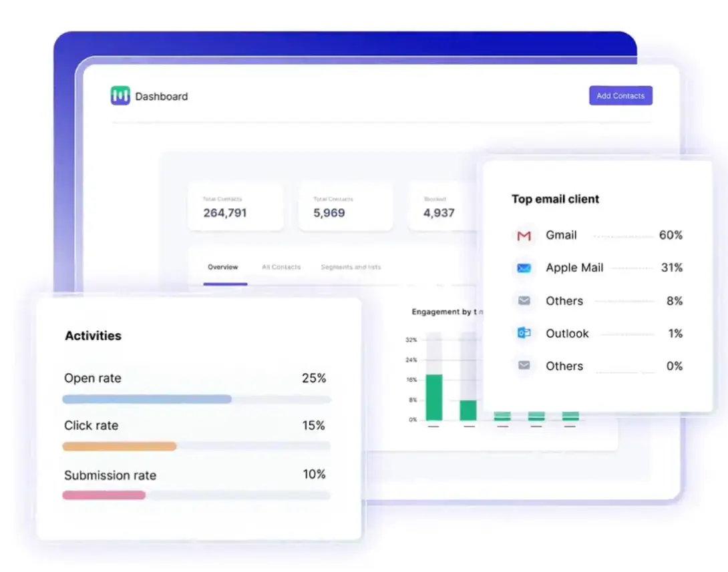Click the pink Submission rate progress bar

point(104,495)
